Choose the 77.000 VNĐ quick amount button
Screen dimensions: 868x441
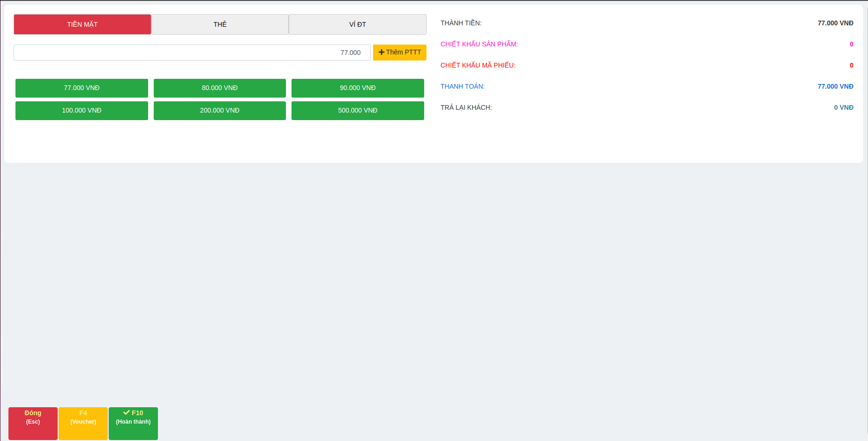pyautogui.click(x=82, y=88)
